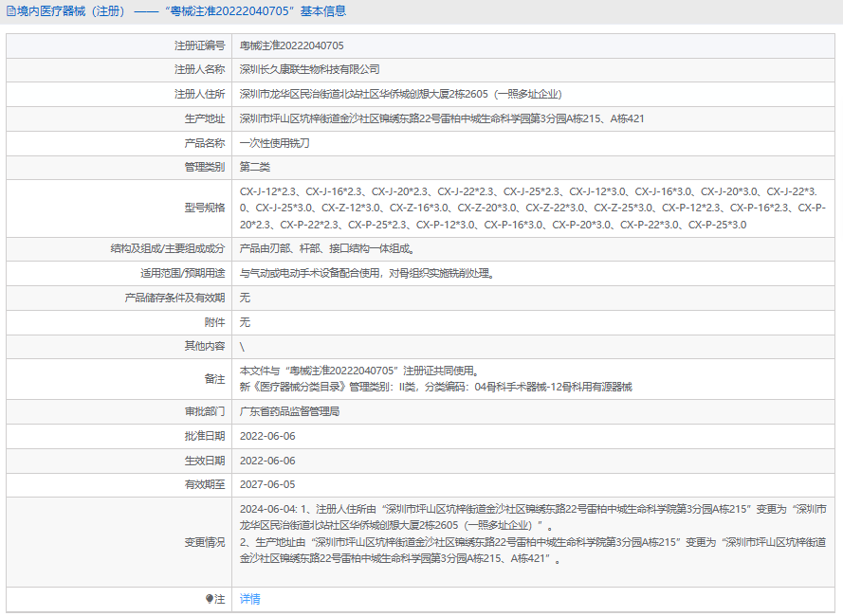Click the document icon before the page title
The image size is (843, 616).
coord(10,11)
